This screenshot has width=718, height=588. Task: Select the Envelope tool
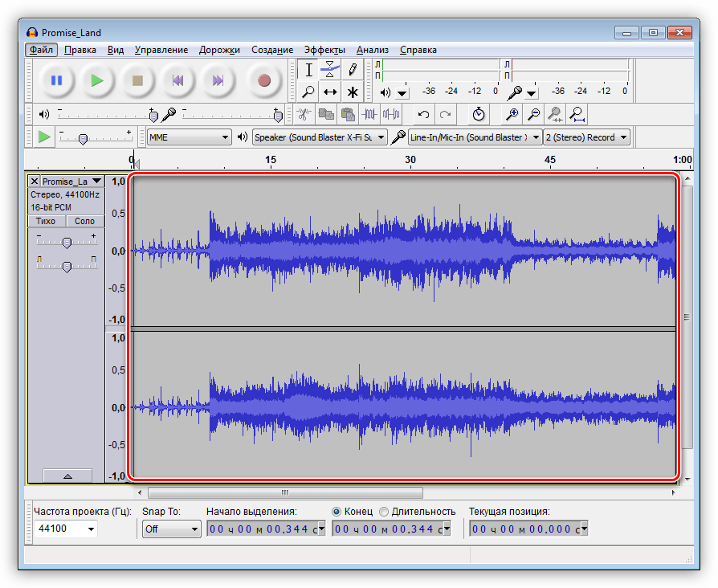[x=330, y=69]
